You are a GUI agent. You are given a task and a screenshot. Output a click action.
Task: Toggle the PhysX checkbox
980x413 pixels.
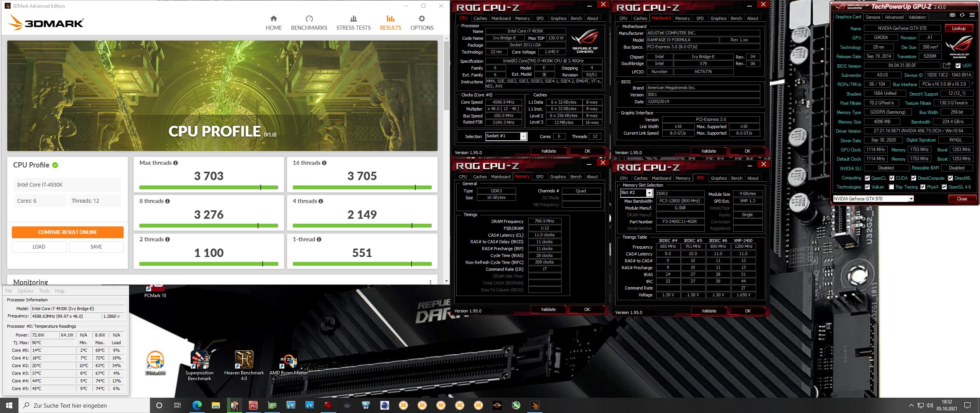tap(923, 187)
